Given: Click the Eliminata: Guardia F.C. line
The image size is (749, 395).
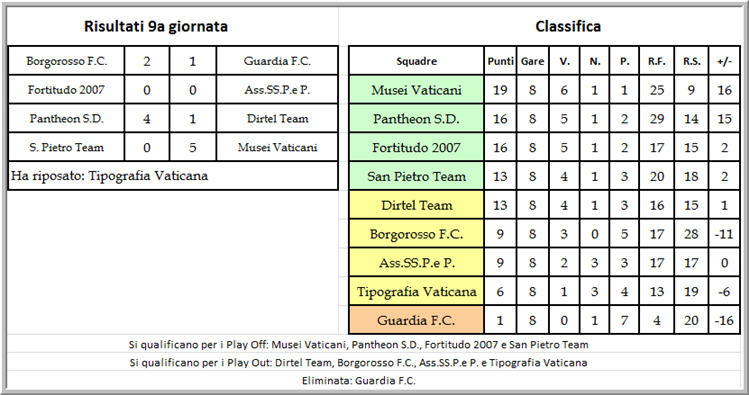Looking at the screenshot, I should pos(359,381).
